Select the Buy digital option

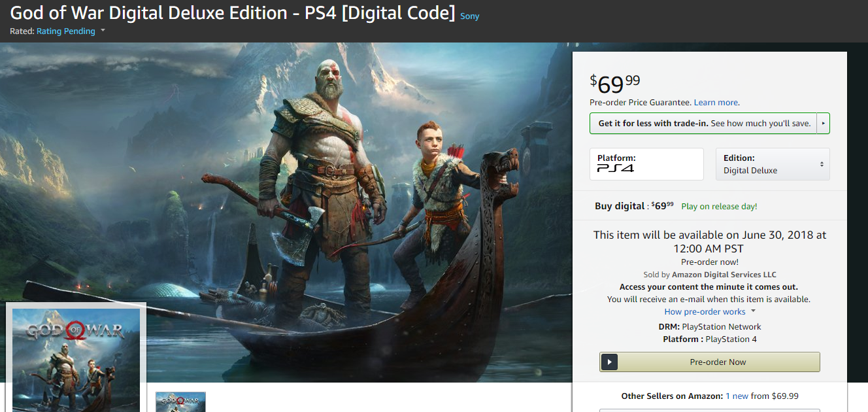[619, 206]
